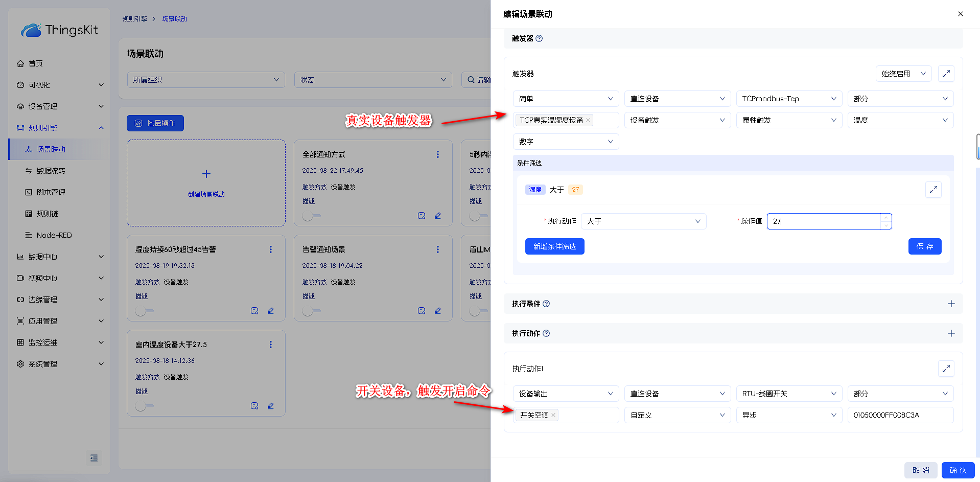Screen dimensions: 980x482
Task: Enable the 室内温度设备大于27.5 scene switch
Action: tap(144, 406)
